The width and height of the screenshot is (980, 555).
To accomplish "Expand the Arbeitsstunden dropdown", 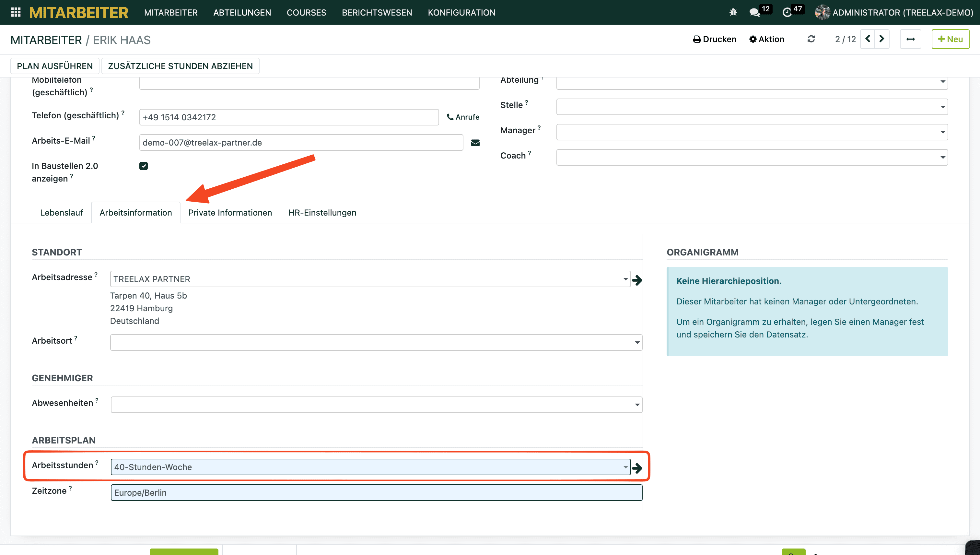I will [x=625, y=467].
